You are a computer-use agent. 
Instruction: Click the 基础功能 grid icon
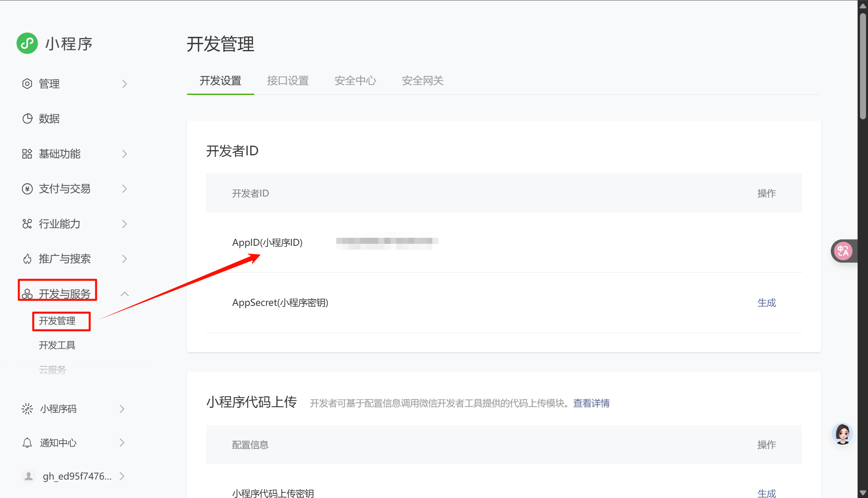point(27,154)
